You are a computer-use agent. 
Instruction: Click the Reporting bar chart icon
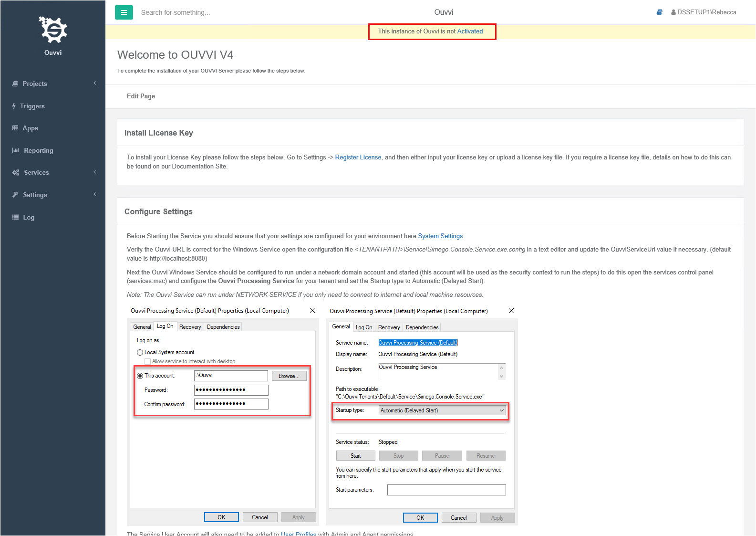[x=16, y=150]
